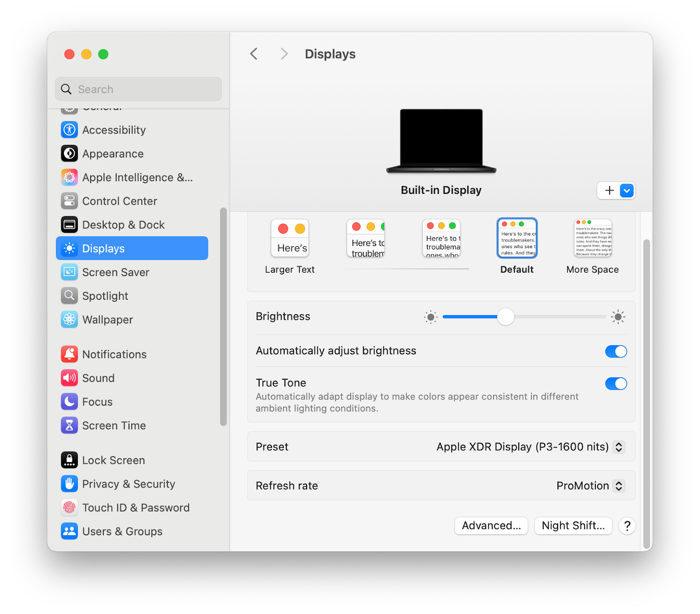
Task: Click the Wallpaper flower icon
Action: [x=70, y=319]
